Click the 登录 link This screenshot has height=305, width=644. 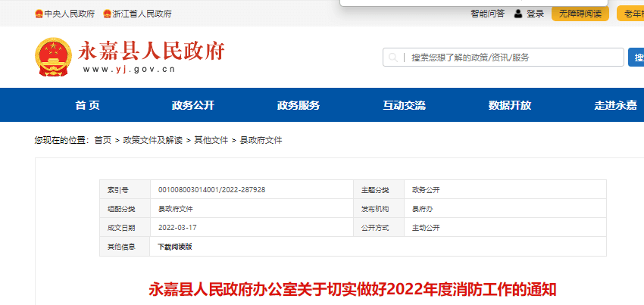point(535,14)
